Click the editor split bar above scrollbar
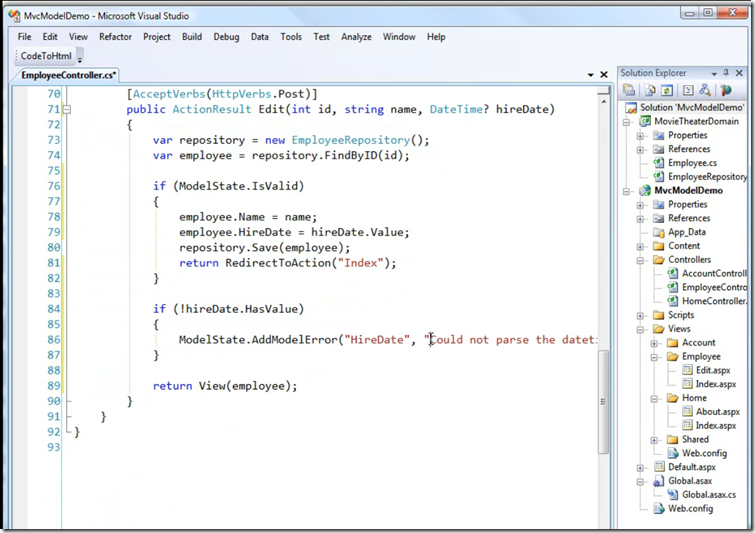The height and width of the screenshot is (533, 755). [603, 91]
